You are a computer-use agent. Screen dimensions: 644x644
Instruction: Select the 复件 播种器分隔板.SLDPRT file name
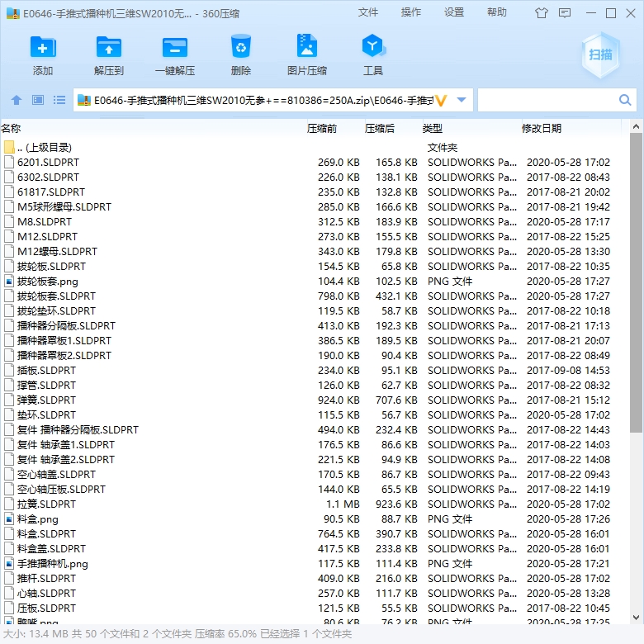[x=78, y=430]
